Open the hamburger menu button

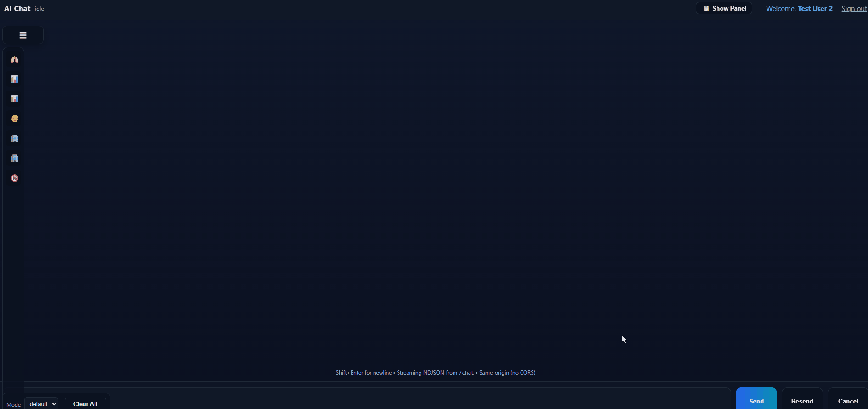(23, 35)
